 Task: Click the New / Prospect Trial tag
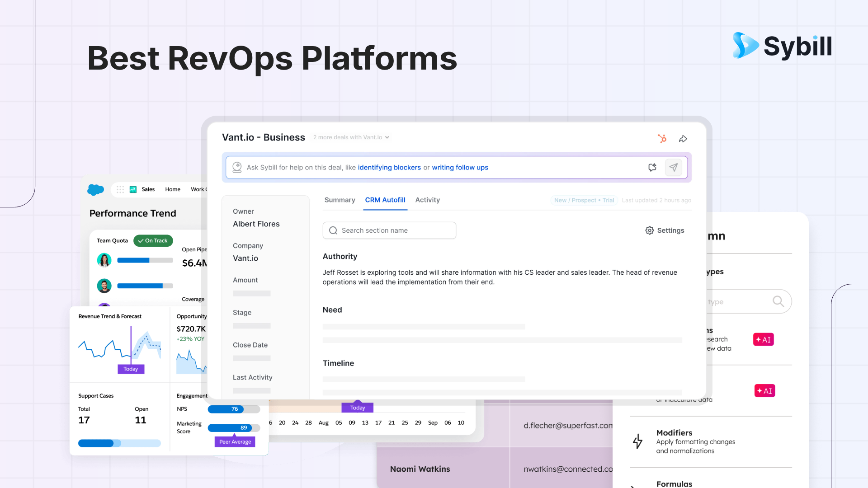coord(584,200)
